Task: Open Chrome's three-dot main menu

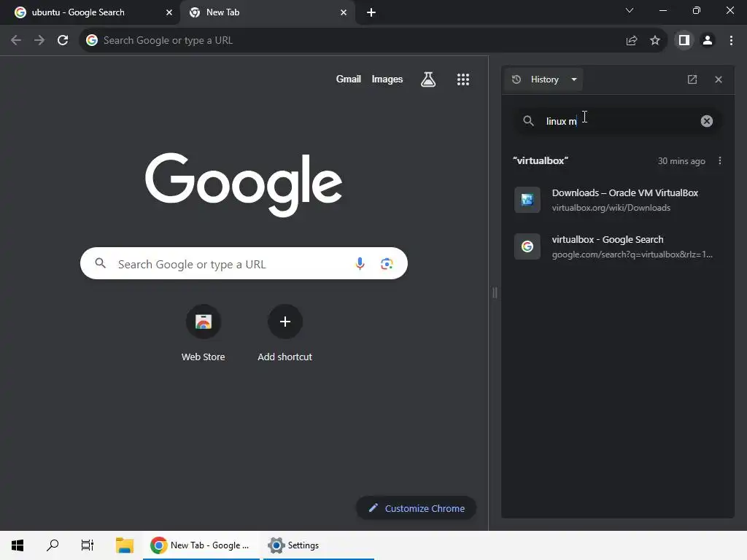Action: tap(731, 41)
